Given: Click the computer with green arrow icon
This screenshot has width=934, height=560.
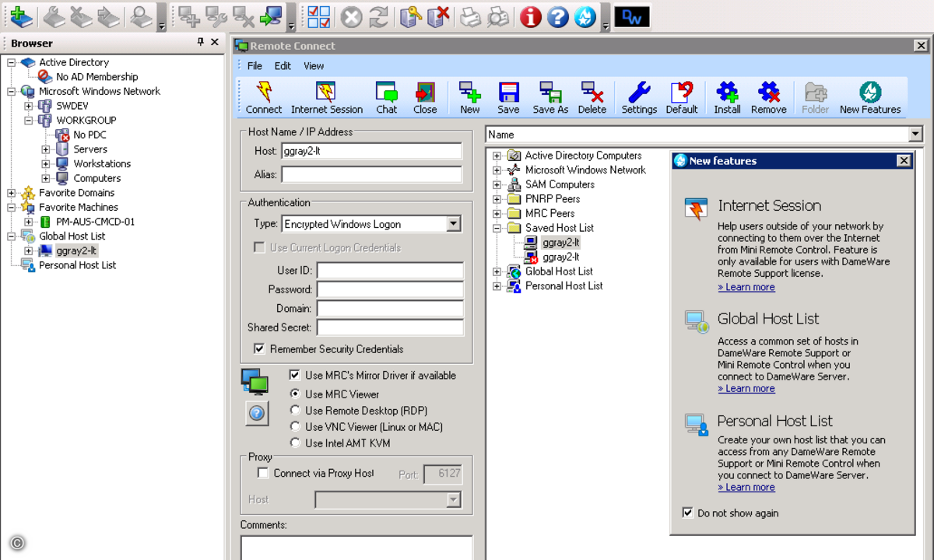Looking at the screenshot, I should (272, 16).
